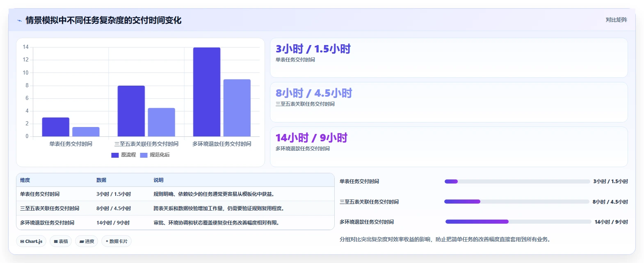Click description starting 跨表关系和数据校验

click(220, 209)
